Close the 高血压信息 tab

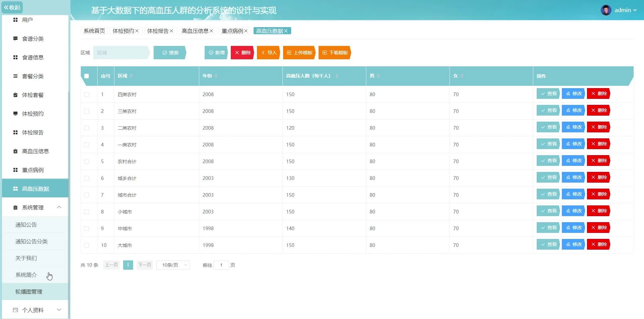pos(211,31)
